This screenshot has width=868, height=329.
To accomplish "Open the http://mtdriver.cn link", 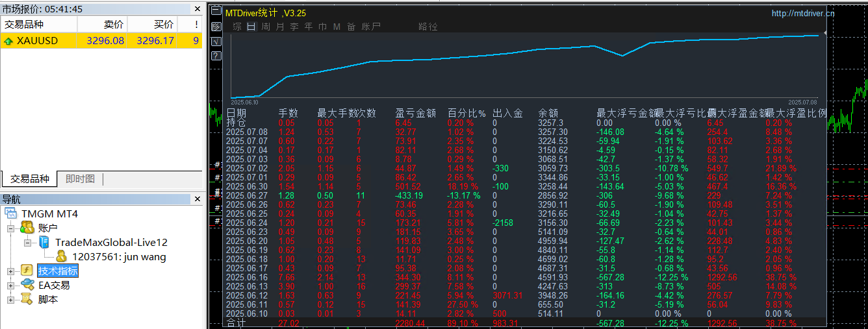I will click(803, 13).
